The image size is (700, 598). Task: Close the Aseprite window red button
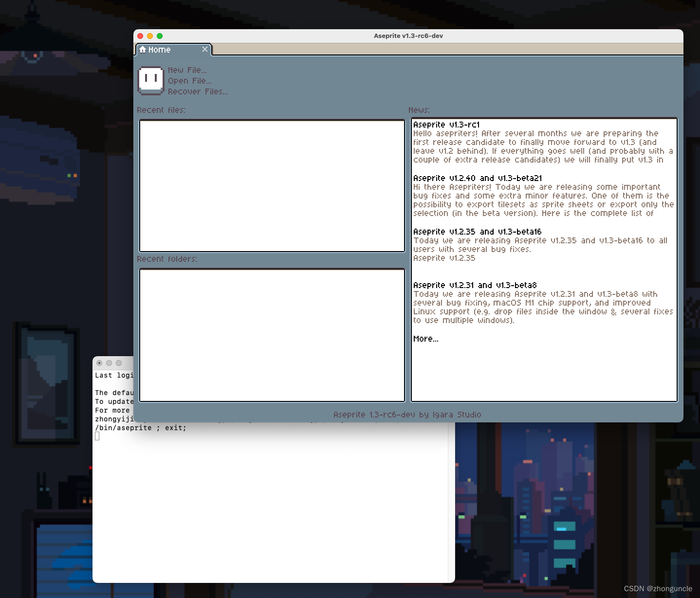(140, 36)
